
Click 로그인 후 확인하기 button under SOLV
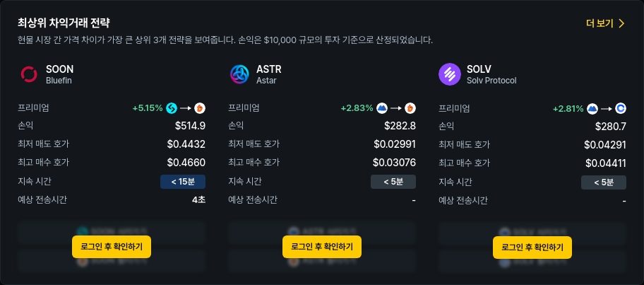tap(532, 247)
